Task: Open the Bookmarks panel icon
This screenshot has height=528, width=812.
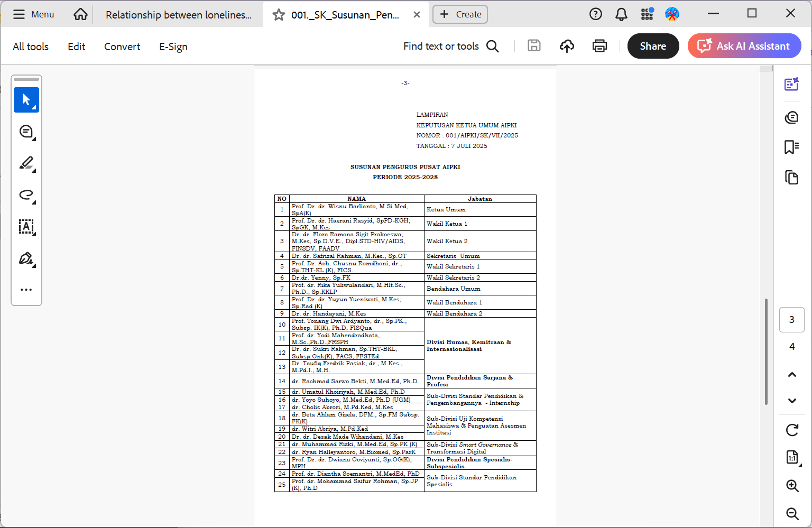Action: click(x=791, y=147)
